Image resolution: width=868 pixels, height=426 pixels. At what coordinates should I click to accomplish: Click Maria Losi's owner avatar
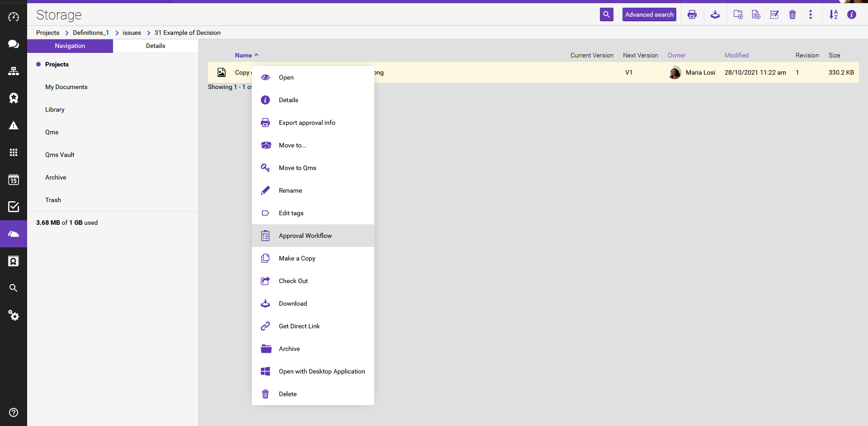674,72
